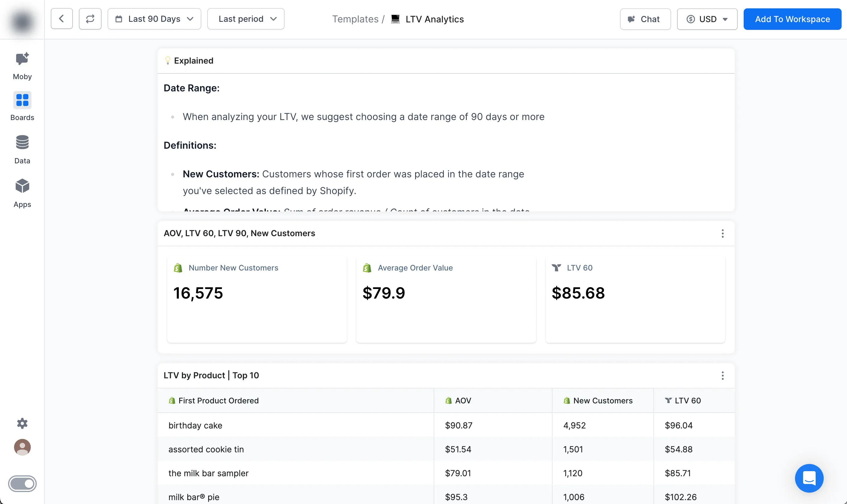Open the Data section icon
This screenshot has height=504, width=847.
[22, 143]
